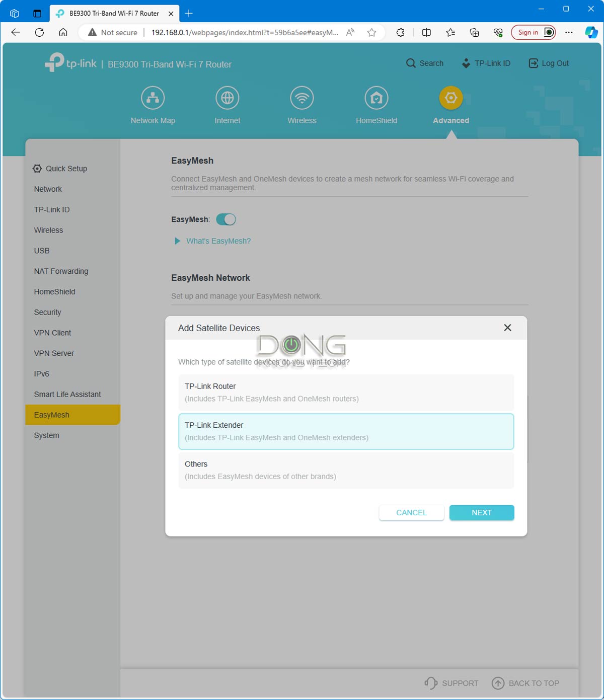Viewport: 604px width, 700px height.
Task: Open the VPN Server sidebar entry
Action: tap(54, 353)
